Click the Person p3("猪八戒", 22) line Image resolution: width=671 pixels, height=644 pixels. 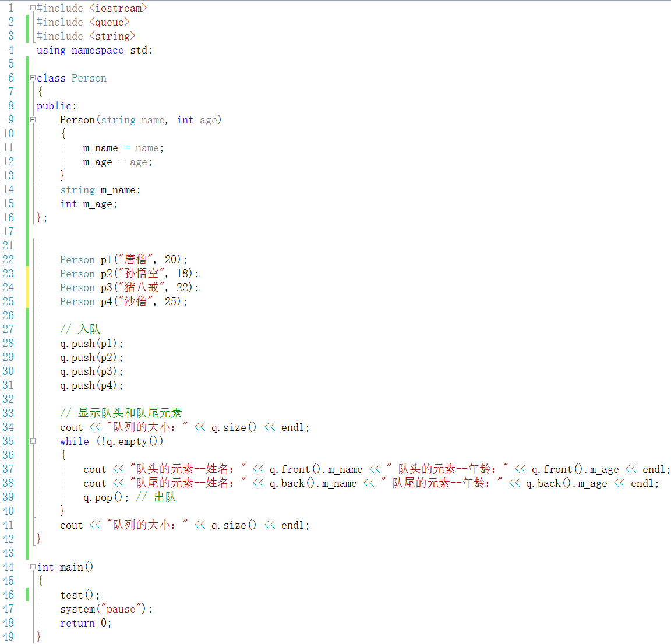pyautogui.click(x=129, y=288)
